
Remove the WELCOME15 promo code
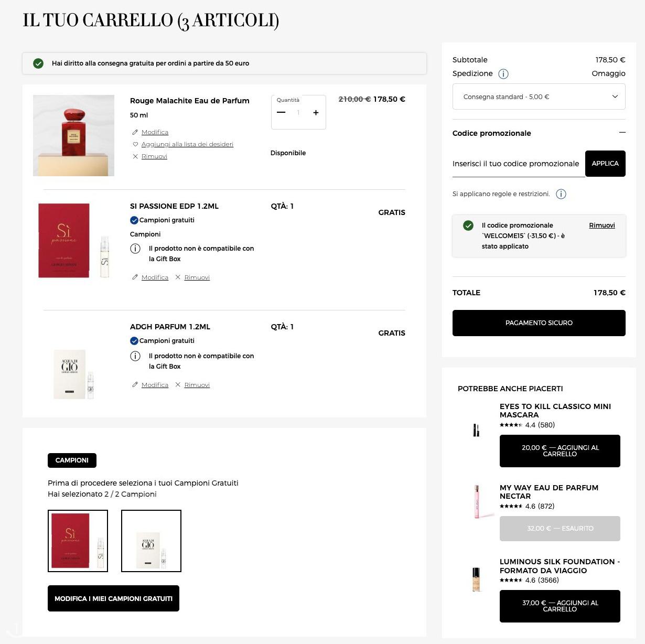click(602, 226)
